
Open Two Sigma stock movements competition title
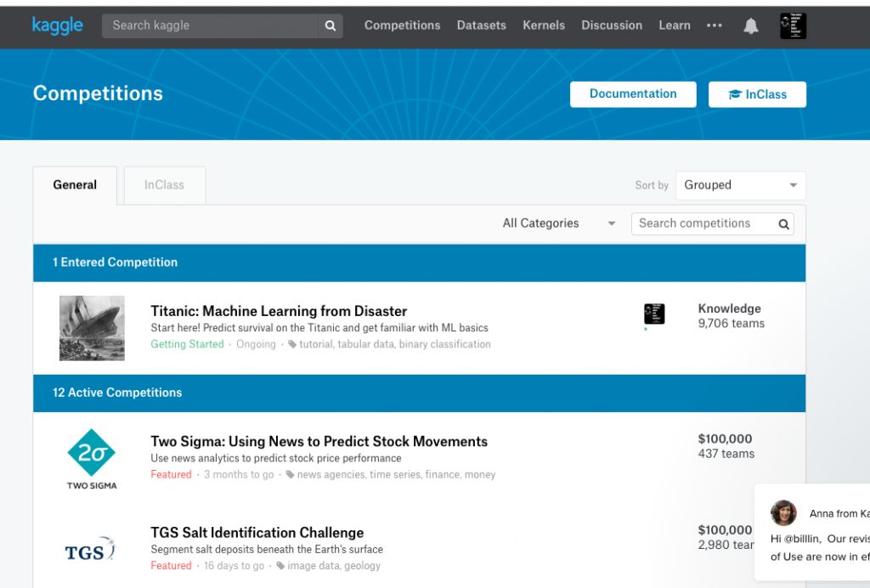(x=319, y=442)
